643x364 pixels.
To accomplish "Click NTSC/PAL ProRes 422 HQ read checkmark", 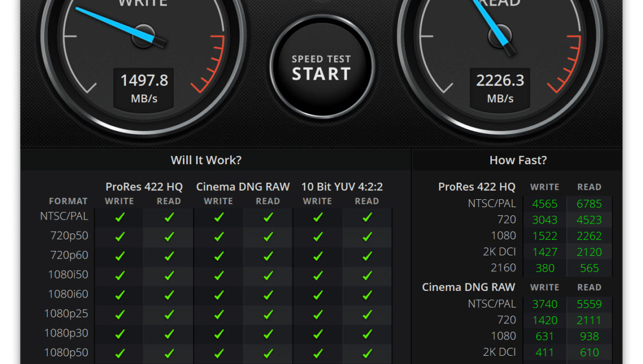I will click(169, 217).
